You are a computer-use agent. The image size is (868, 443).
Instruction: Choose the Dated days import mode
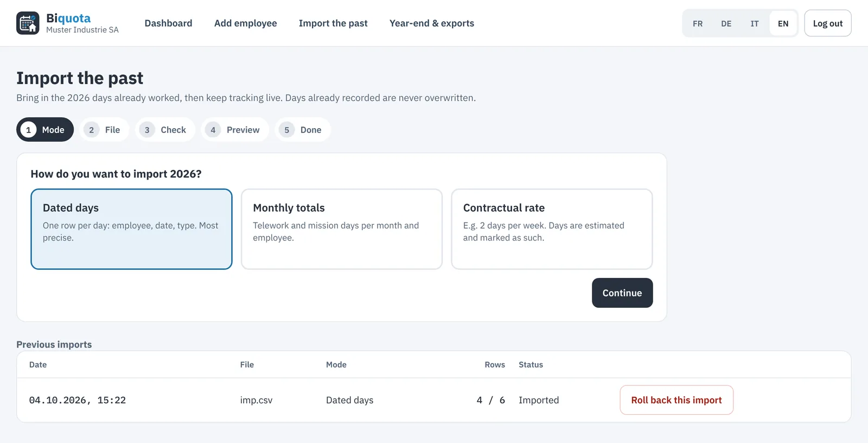click(131, 229)
